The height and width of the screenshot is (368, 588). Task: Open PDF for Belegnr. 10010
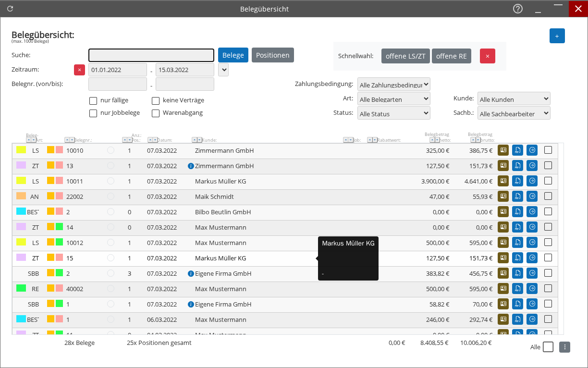point(517,150)
